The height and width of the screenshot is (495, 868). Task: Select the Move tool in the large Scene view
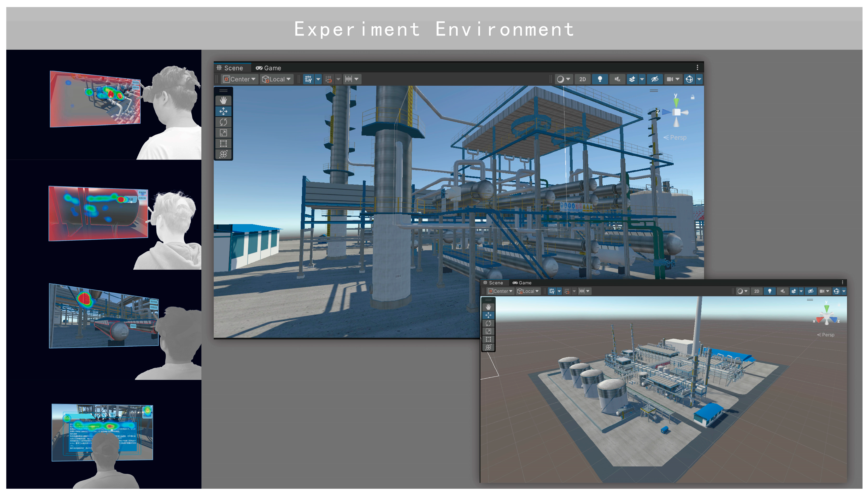[223, 111]
